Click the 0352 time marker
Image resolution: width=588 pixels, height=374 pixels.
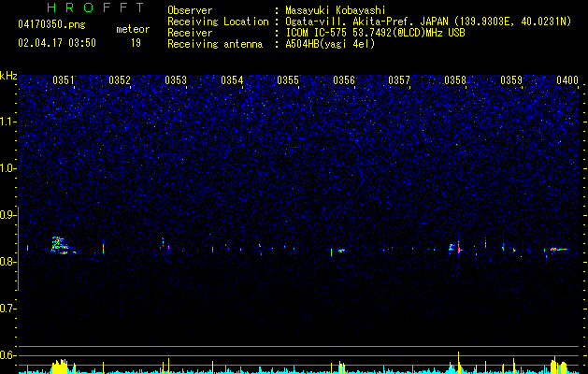coord(120,80)
